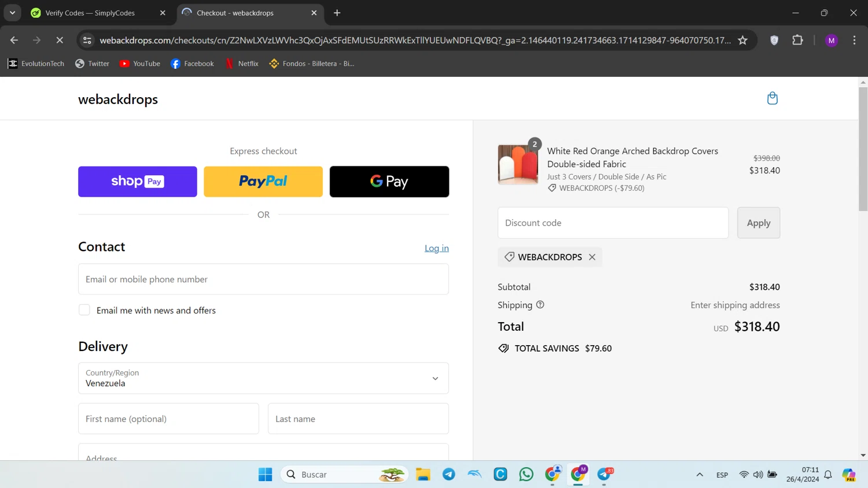This screenshot has height=488, width=868.
Task: Go back to the previous page
Action: coord(14,40)
